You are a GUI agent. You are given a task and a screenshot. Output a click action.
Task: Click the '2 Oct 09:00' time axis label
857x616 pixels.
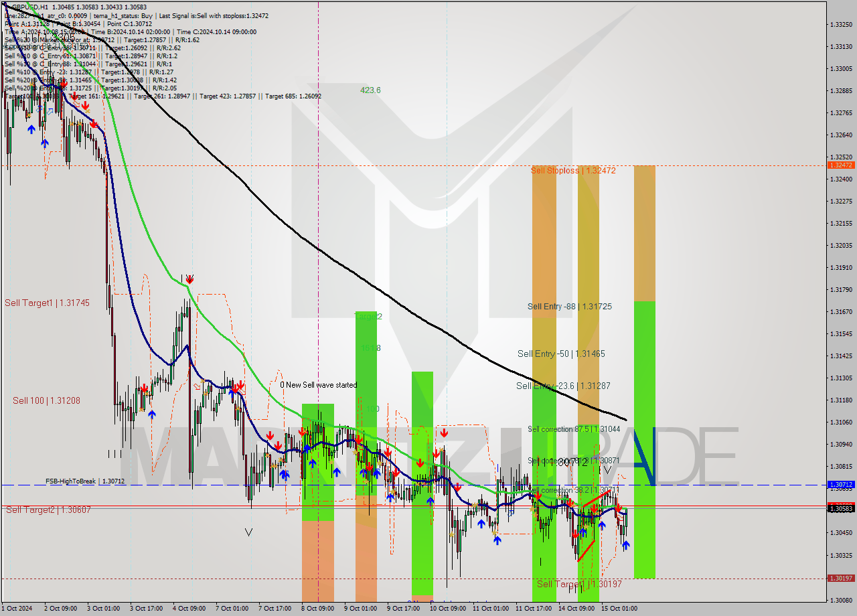pos(60,609)
